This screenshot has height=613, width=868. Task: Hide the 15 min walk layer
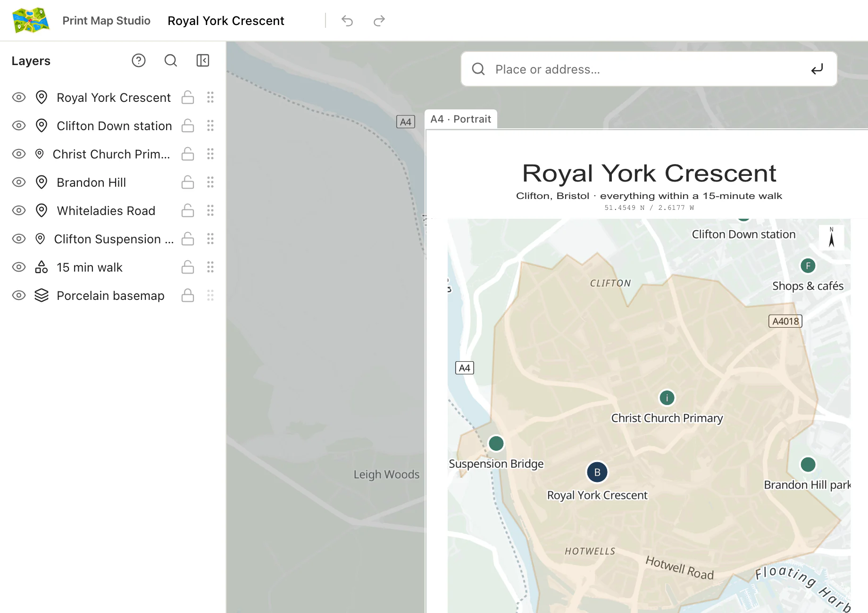coord(19,267)
